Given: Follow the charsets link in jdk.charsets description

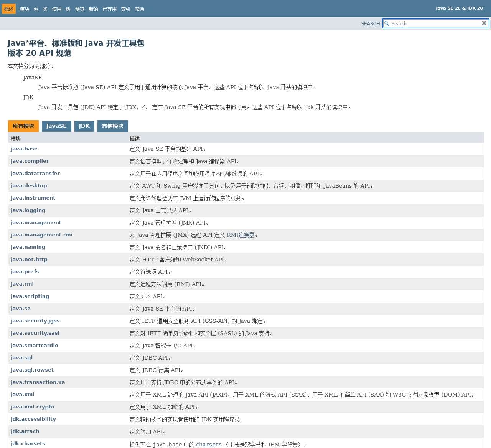Looking at the screenshot, I should pos(209,444).
